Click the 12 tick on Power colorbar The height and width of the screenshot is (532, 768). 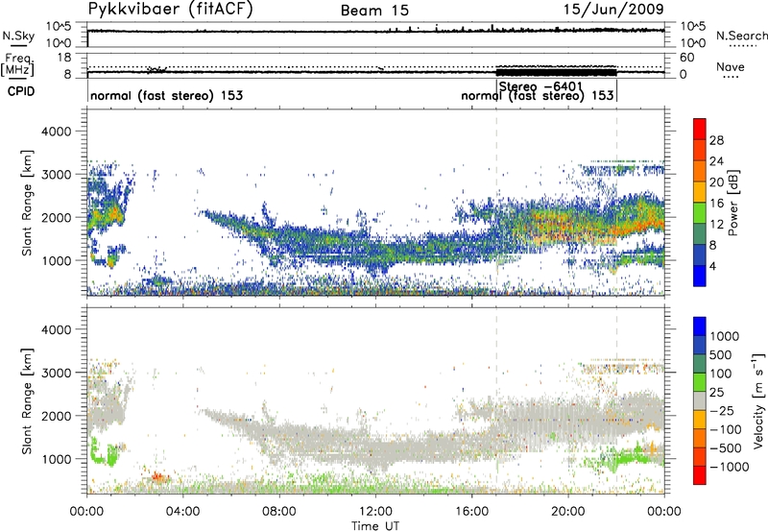pyautogui.click(x=716, y=225)
